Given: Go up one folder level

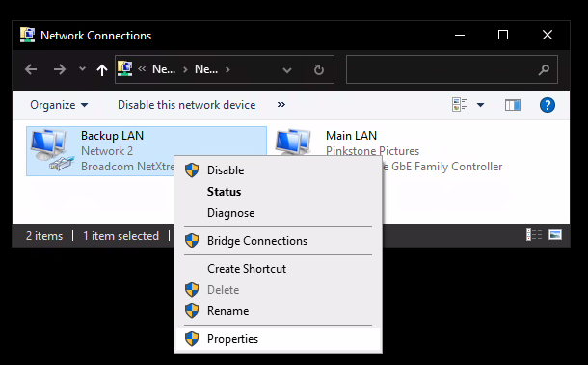Looking at the screenshot, I should tap(101, 69).
